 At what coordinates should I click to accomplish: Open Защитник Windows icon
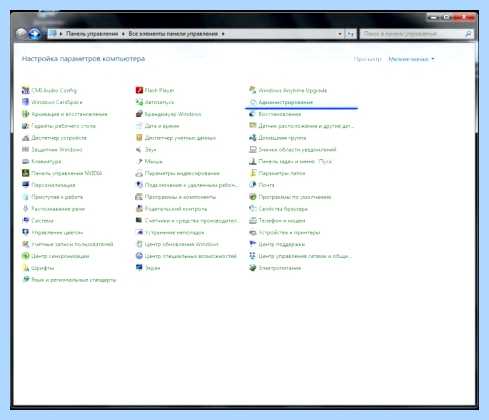click(26, 150)
